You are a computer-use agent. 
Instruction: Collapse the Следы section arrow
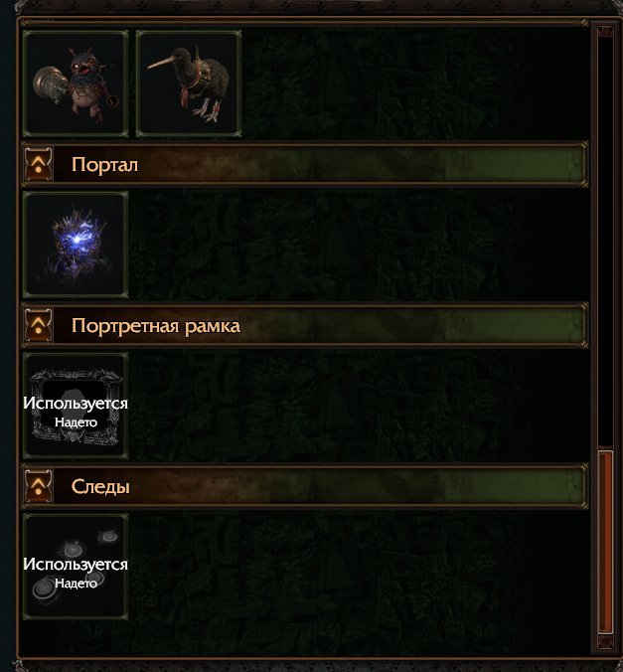[39, 486]
